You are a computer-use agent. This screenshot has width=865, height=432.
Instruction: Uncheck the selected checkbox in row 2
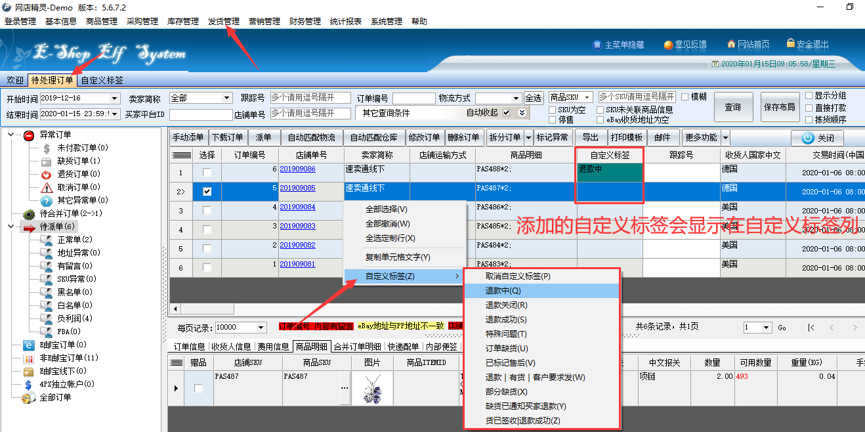point(207,191)
